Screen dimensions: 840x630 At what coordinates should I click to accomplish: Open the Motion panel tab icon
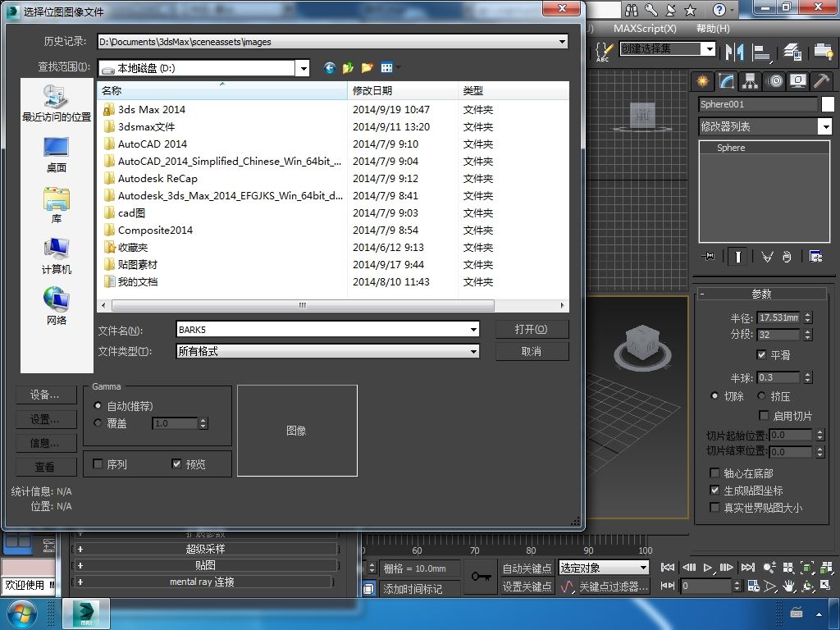point(774,81)
